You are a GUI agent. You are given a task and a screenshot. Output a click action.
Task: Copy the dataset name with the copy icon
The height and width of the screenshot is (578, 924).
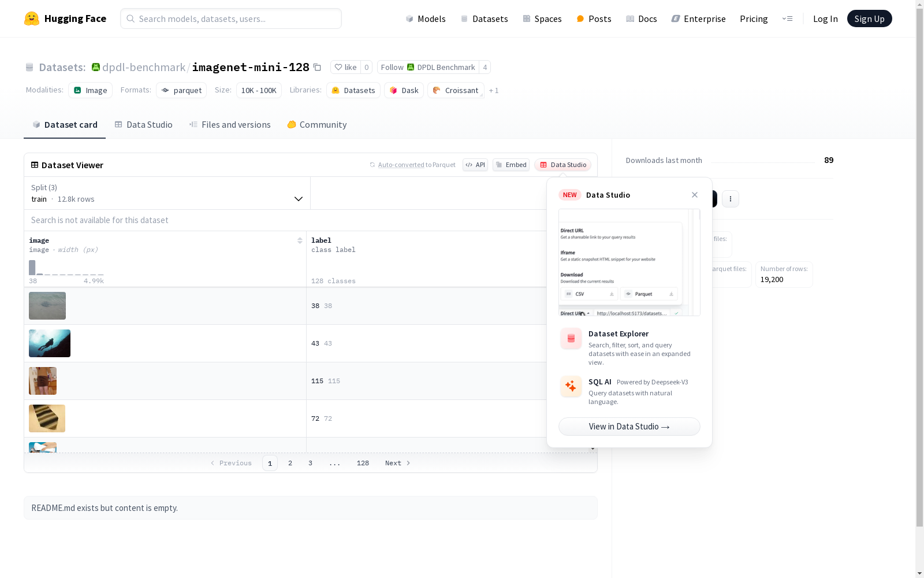pos(317,67)
